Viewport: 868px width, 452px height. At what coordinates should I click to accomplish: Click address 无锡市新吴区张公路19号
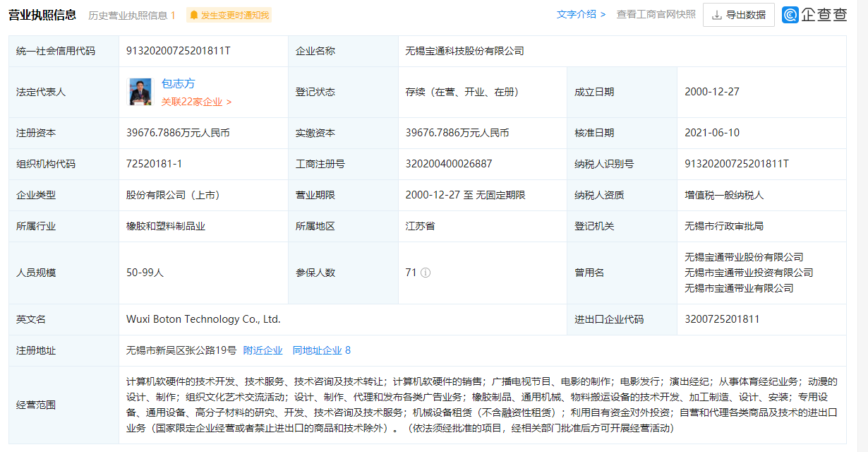point(181,350)
